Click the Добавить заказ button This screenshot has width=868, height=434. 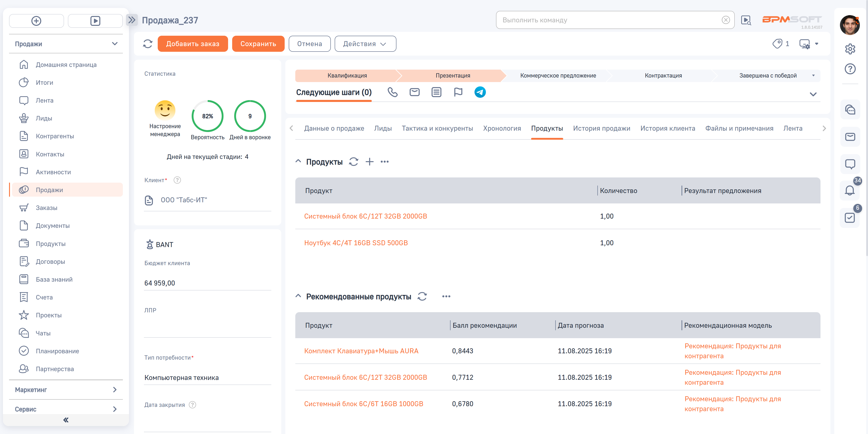pyautogui.click(x=193, y=44)
